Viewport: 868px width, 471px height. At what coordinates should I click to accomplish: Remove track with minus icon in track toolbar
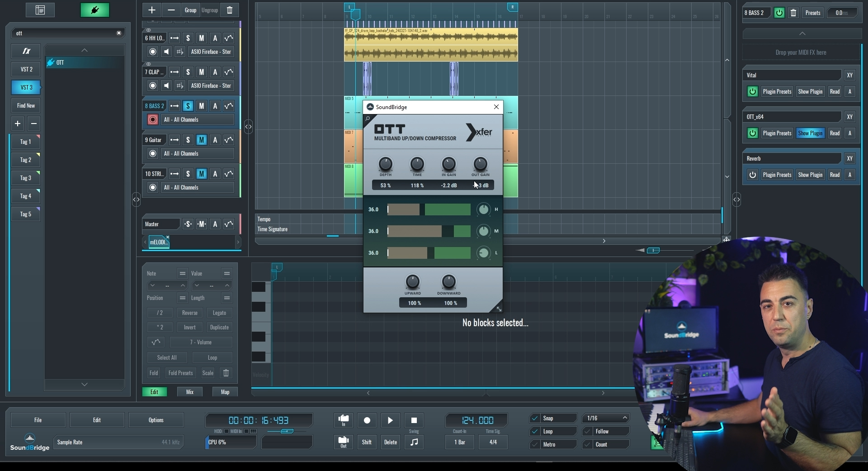click(x=171, y=10)
